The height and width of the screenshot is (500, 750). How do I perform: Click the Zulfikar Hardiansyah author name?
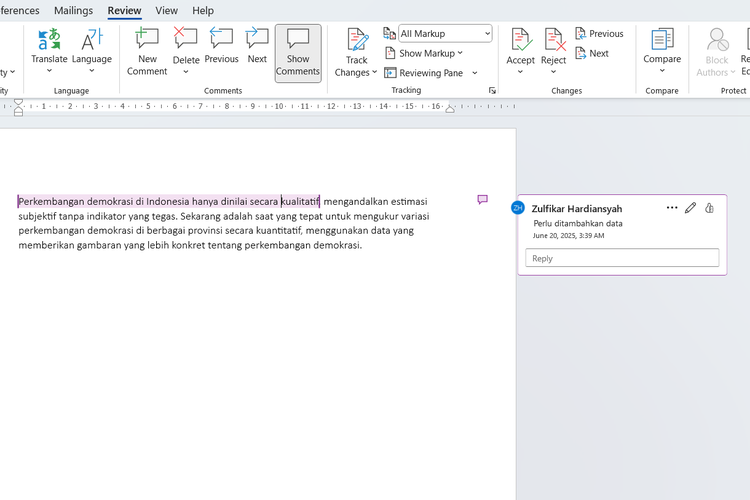pos(577,209)
